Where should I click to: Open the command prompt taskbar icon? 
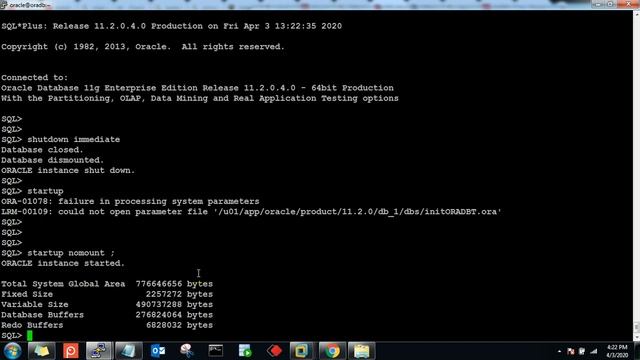(x=216, y=351)
